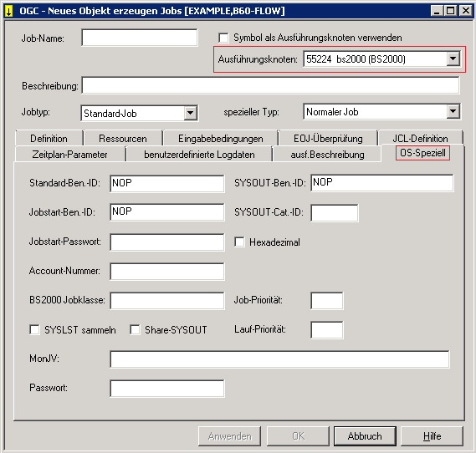476x453 pixels.
Task: Click the greyed-out Anwenden button
Action: [230, 436]
